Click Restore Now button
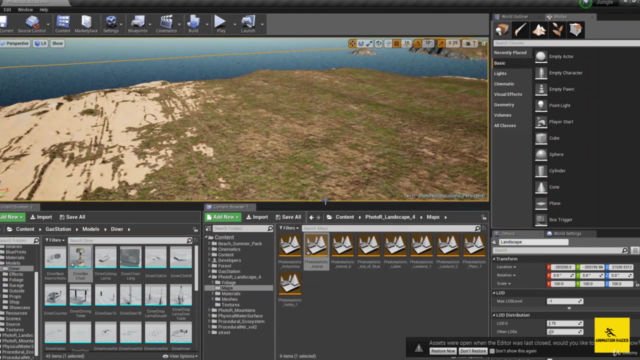 pyautogui.click(x=443, y=351)
